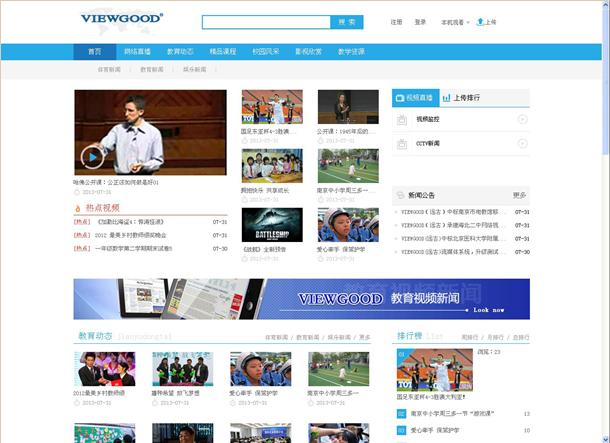The height and width of the screenshot is (443, 610).
Task: Select the 首页 home tab in navbar
Action: [x=95, y=52]
